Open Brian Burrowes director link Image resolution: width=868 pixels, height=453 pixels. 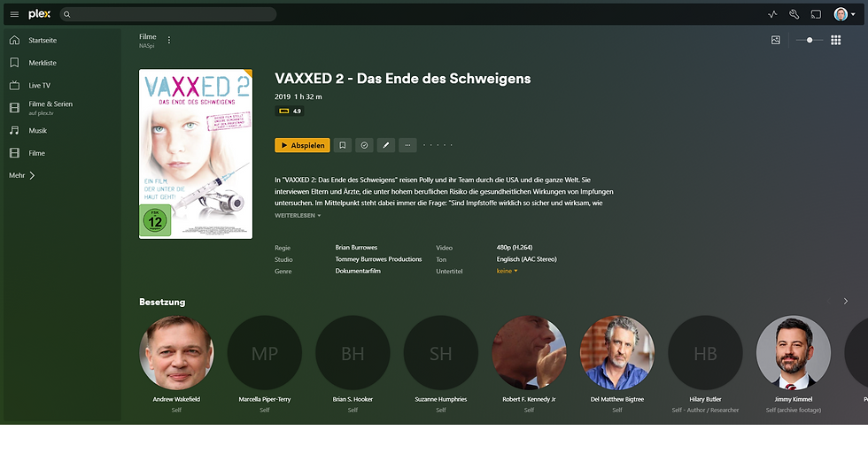click(x=356, y=247)
